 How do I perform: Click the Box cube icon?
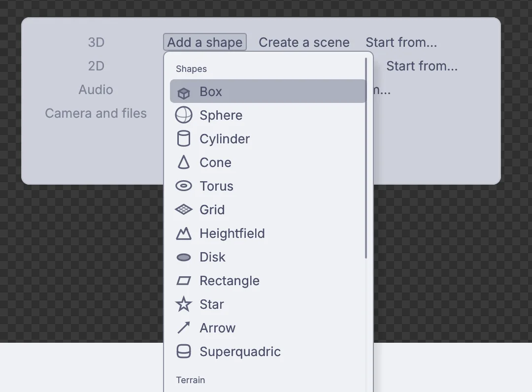184,93
